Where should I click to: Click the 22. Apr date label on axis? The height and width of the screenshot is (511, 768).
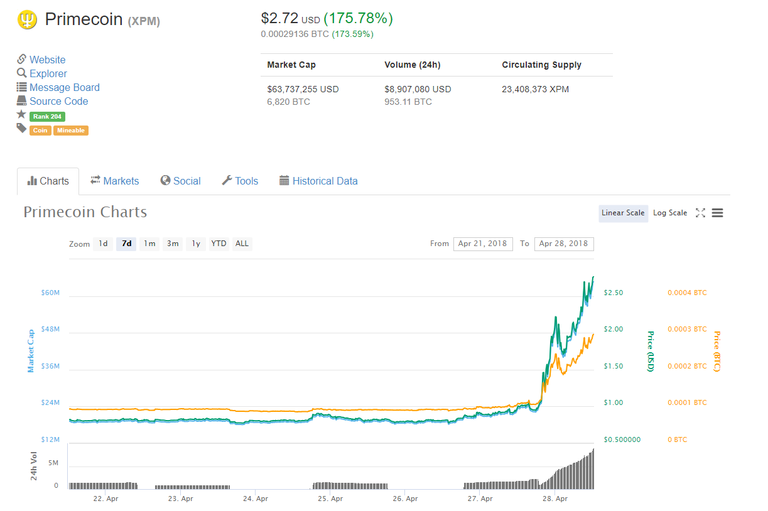106,498
